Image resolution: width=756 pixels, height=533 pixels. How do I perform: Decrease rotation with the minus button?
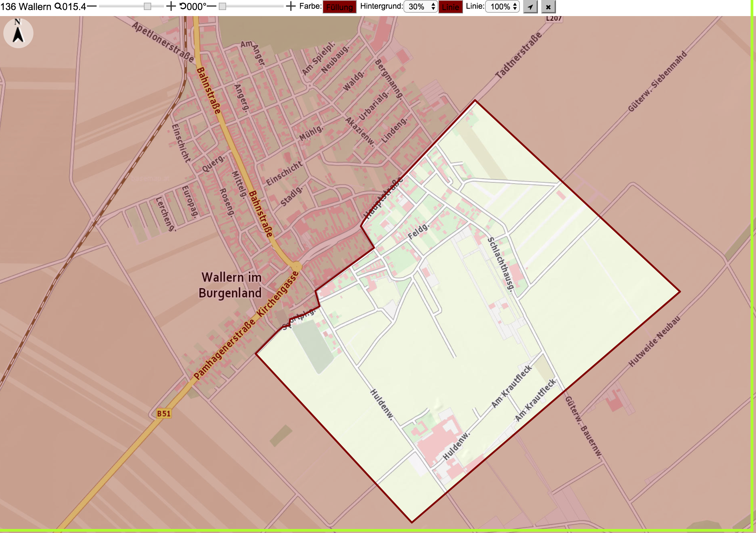pyautogui.click(x=212, y=6)
